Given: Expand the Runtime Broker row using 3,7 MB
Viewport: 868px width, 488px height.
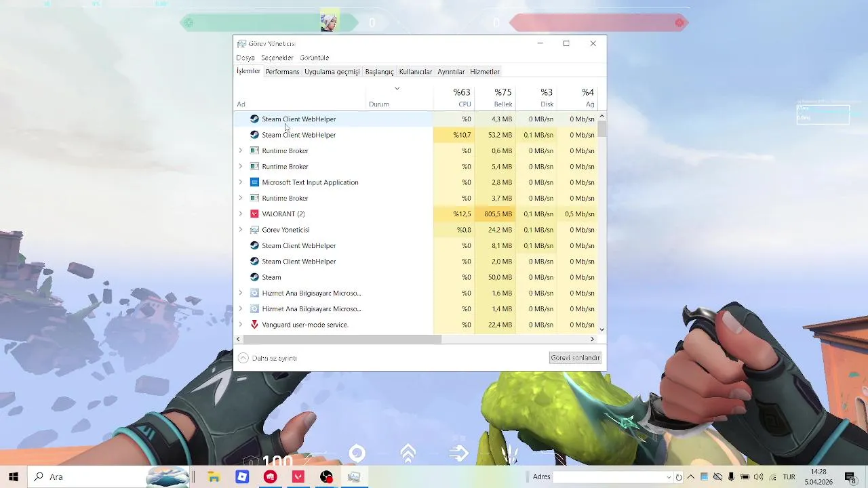Looking at the screenshot, I should click(x=240, y=198).
